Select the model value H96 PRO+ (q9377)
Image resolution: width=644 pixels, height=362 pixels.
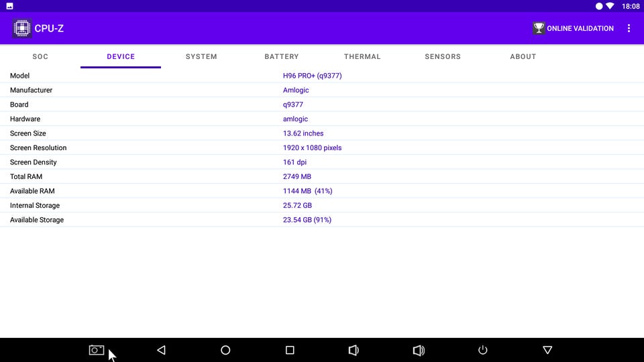(x=312, y=76)
